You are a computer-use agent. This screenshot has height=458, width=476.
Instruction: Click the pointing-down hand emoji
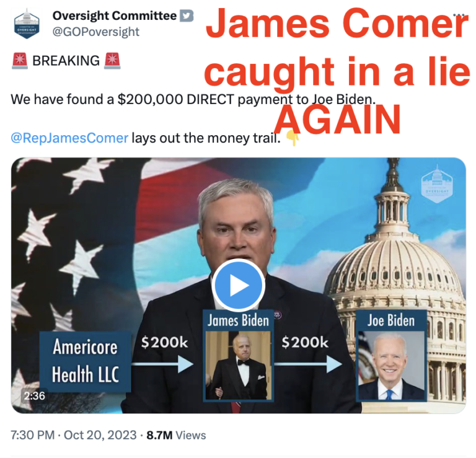[293, 138]
